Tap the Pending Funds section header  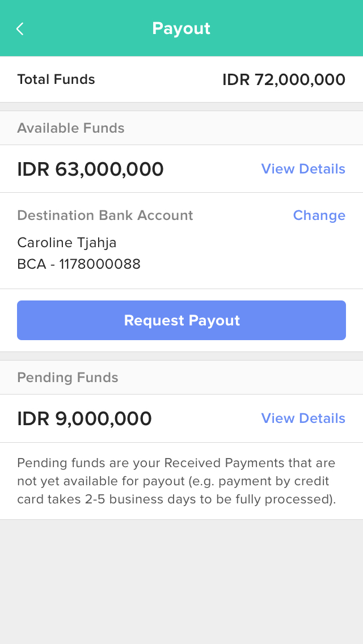67,378
